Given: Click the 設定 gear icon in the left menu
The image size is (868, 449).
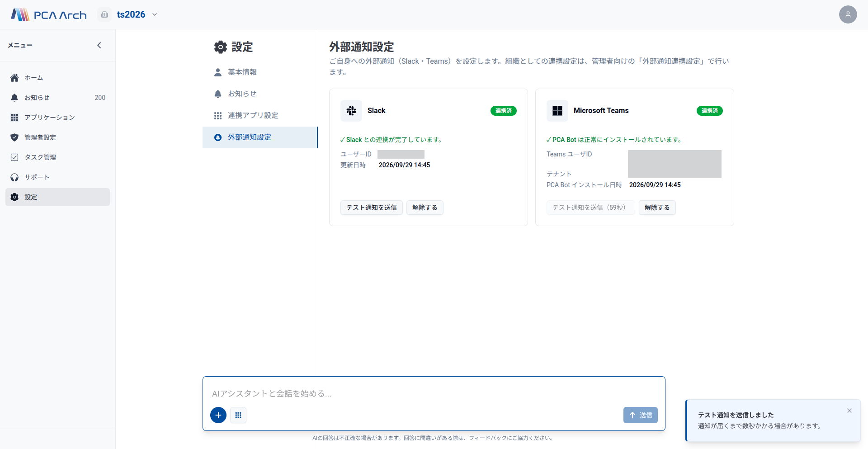Looking at the screenshot, I should tap(14, 197).
